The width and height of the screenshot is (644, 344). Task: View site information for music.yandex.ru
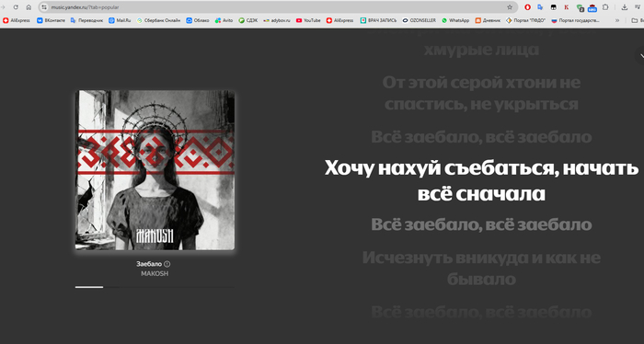click(x=44, y=7)
